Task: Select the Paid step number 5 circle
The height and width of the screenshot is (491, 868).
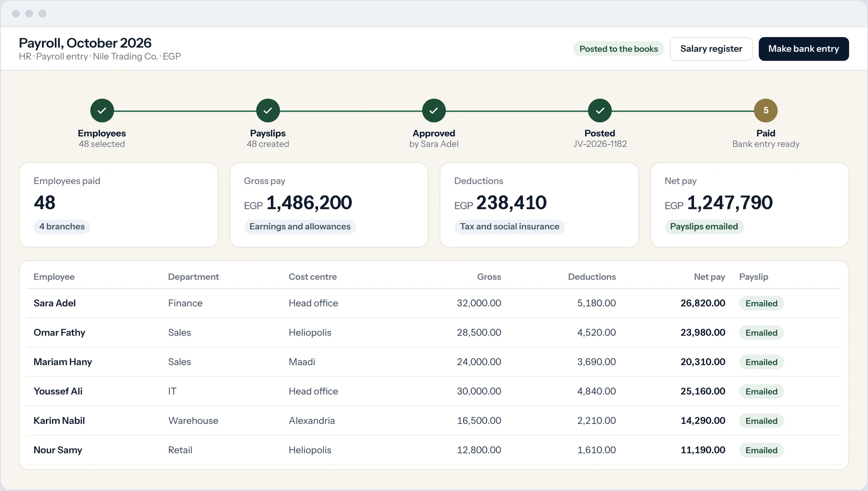Action: [x=765, y=110]
